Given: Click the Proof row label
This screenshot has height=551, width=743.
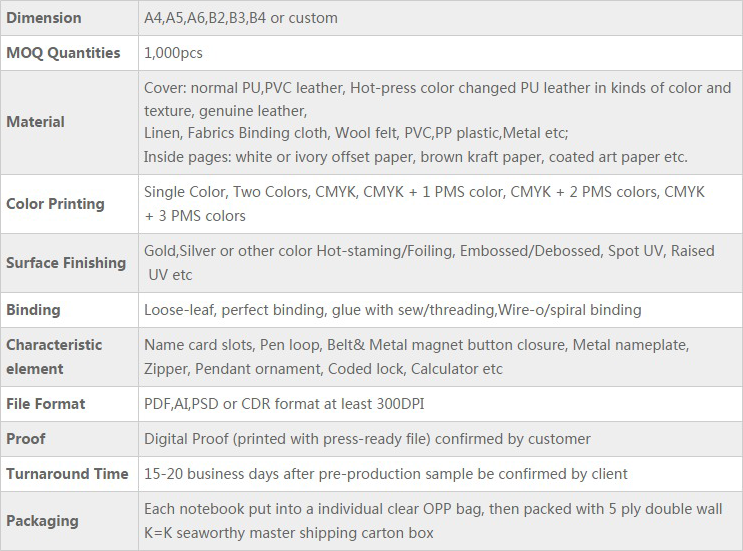Looking at the screenshot, I should 26,439.
